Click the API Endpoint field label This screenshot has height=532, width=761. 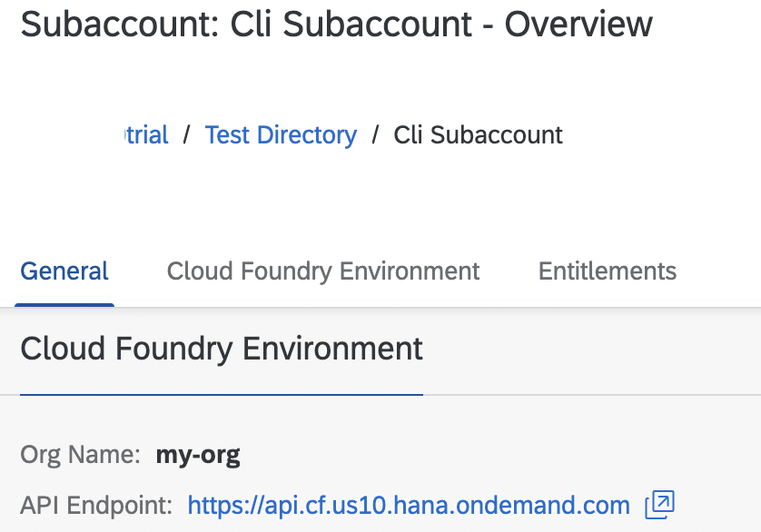point(95,506)
